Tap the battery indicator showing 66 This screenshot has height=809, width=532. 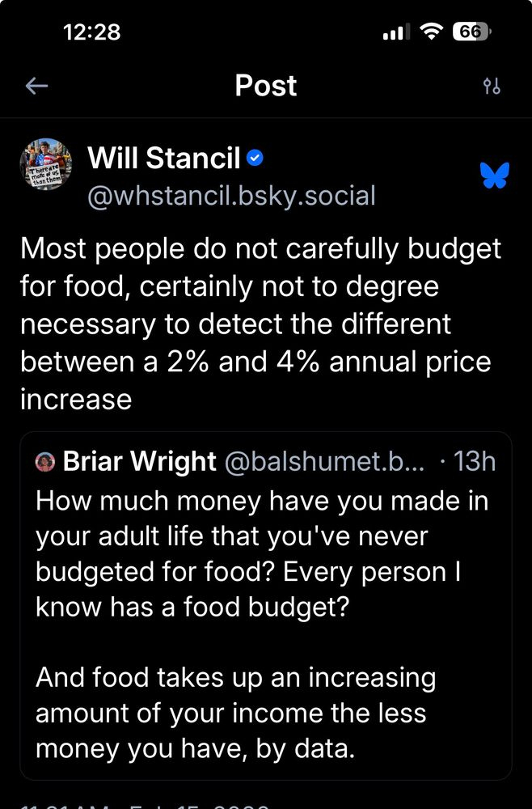coord(471,32)
